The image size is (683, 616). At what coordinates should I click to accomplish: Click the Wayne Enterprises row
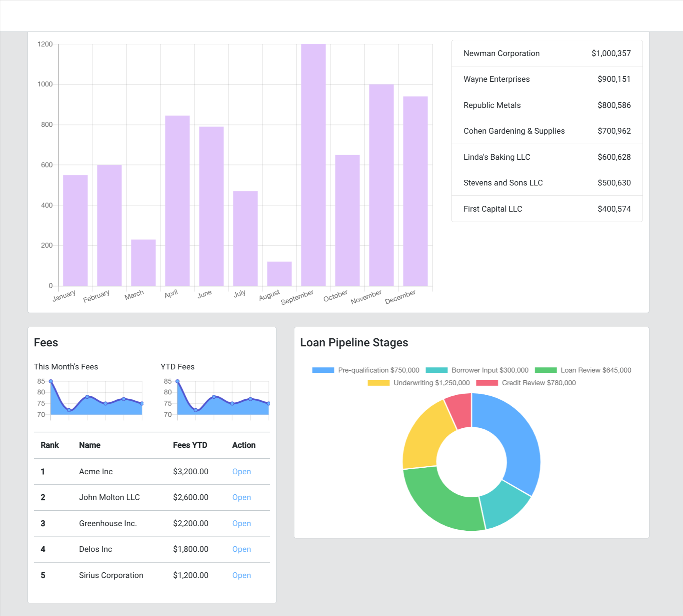click(547, 79)
